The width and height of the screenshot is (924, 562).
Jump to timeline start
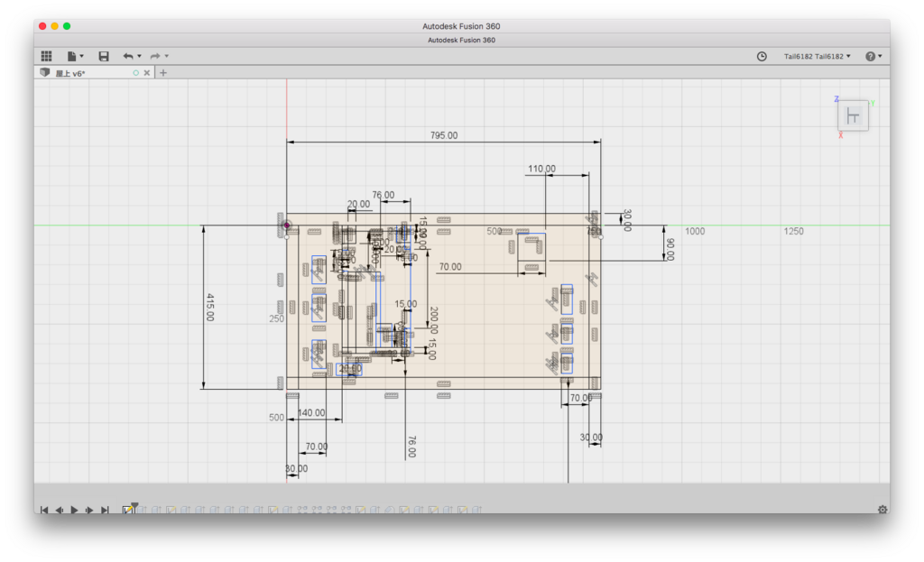tap(44, 511)
